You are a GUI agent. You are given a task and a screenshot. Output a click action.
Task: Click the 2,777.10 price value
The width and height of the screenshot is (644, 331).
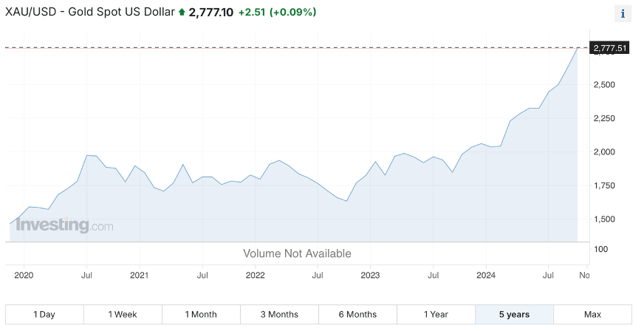pyautogui.click(x=210, y=13)
